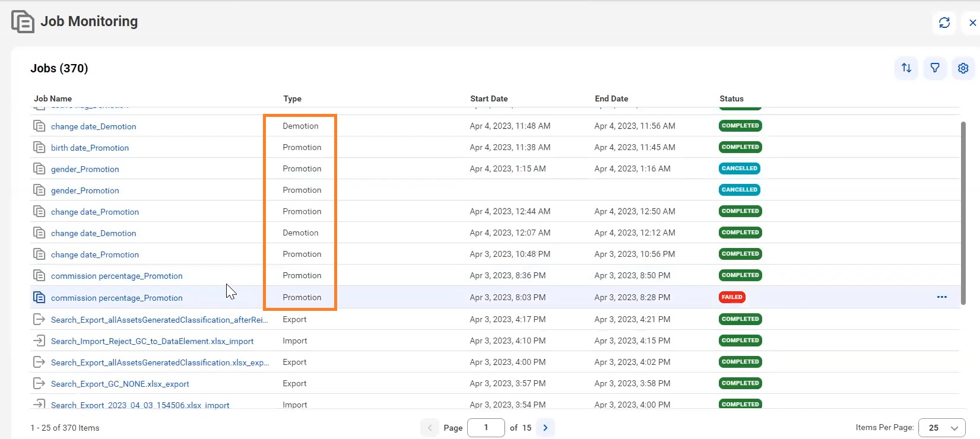This screenshot has width=980, height=439.
Task: Click the Start Date column header
Action: tap(489, 98)
